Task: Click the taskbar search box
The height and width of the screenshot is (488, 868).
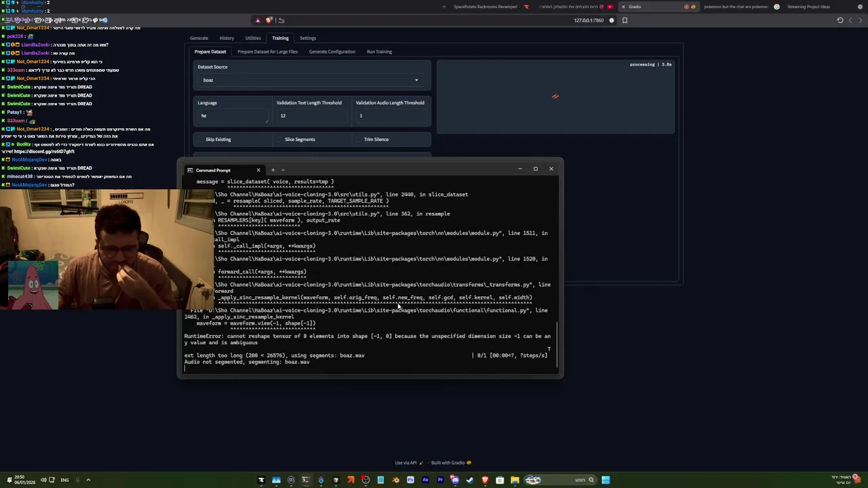Action: coord(560,480)
